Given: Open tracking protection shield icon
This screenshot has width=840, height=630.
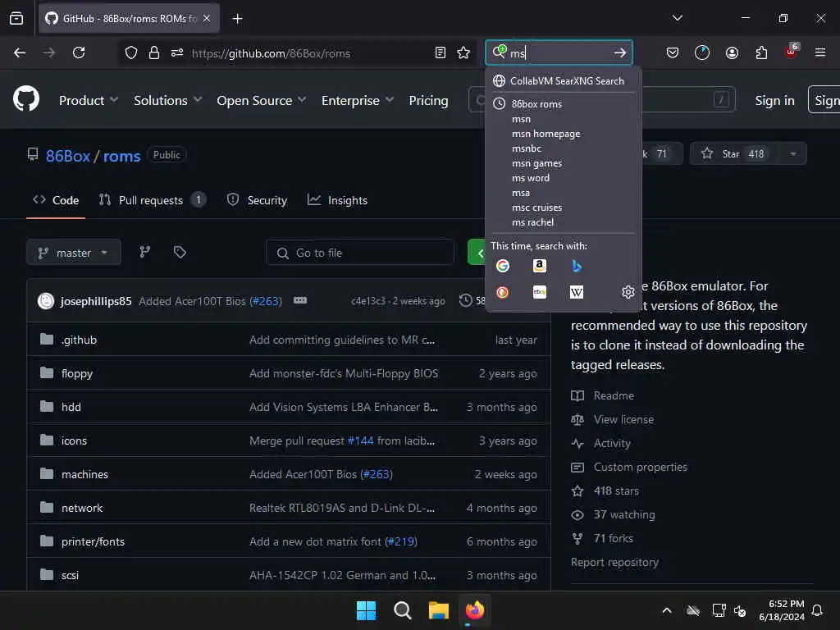Looking at the screenshot, I should (131, 52).
